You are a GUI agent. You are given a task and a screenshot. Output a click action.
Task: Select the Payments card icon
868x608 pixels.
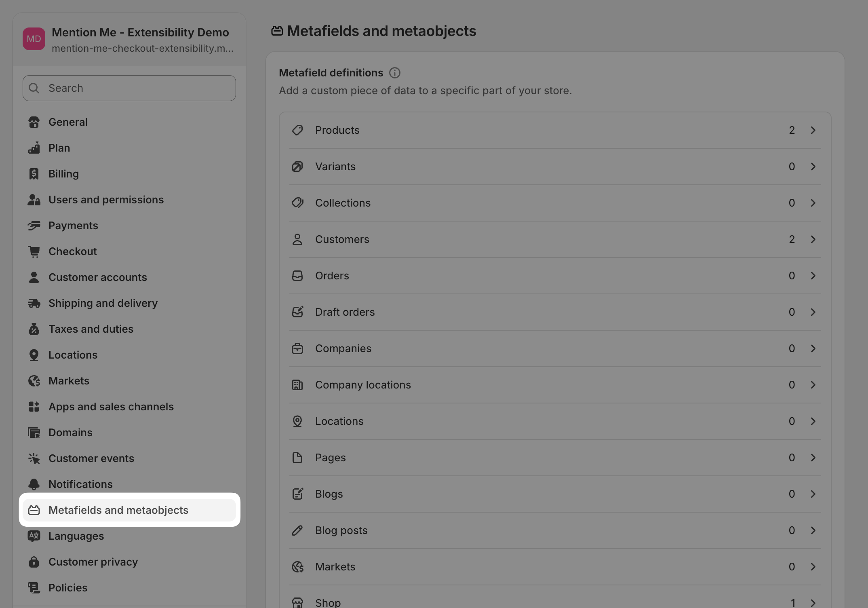point(34,225)
